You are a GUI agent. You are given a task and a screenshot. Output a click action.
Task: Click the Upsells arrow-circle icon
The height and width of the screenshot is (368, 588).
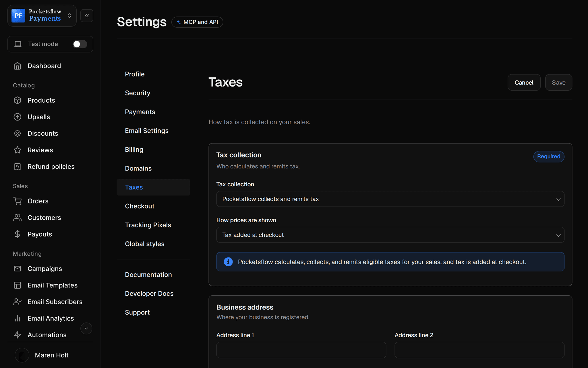pos(18,117)
